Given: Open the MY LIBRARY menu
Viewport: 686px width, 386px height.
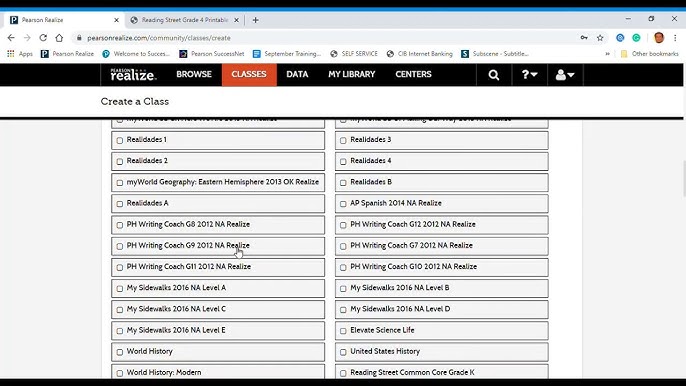Looking at the screenshot, I should coord(352,74).
